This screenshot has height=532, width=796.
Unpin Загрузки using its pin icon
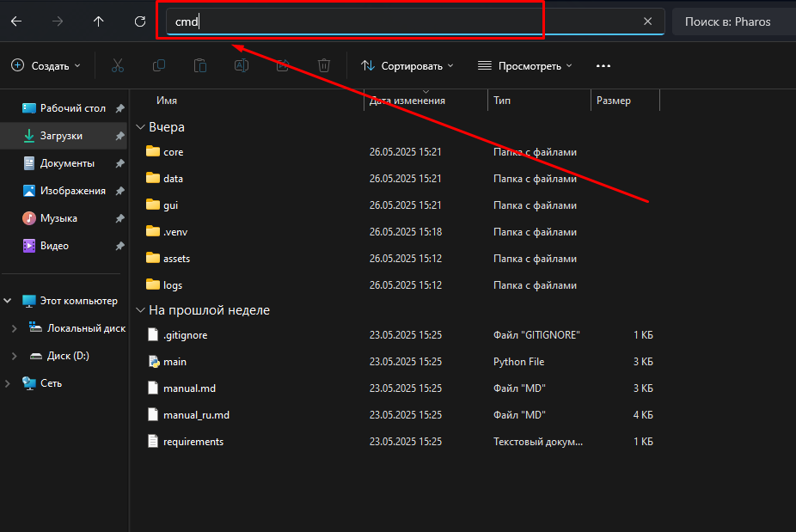(119, 136)
